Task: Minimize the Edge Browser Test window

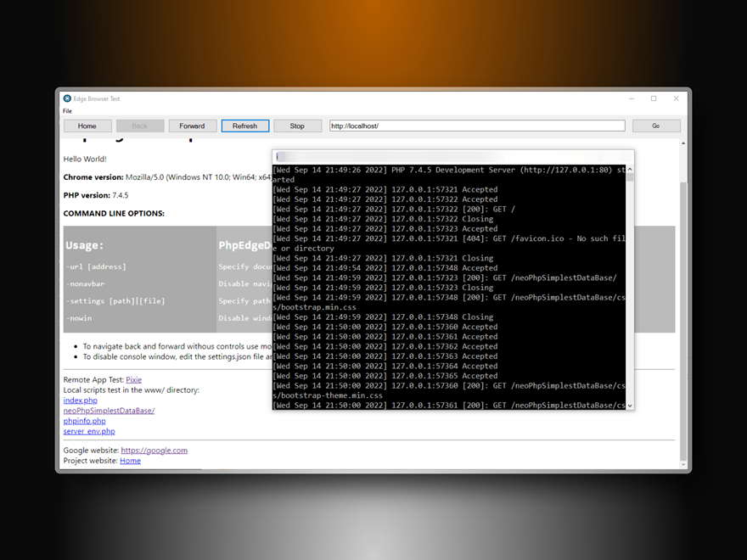Action: [x=631, y=98]
